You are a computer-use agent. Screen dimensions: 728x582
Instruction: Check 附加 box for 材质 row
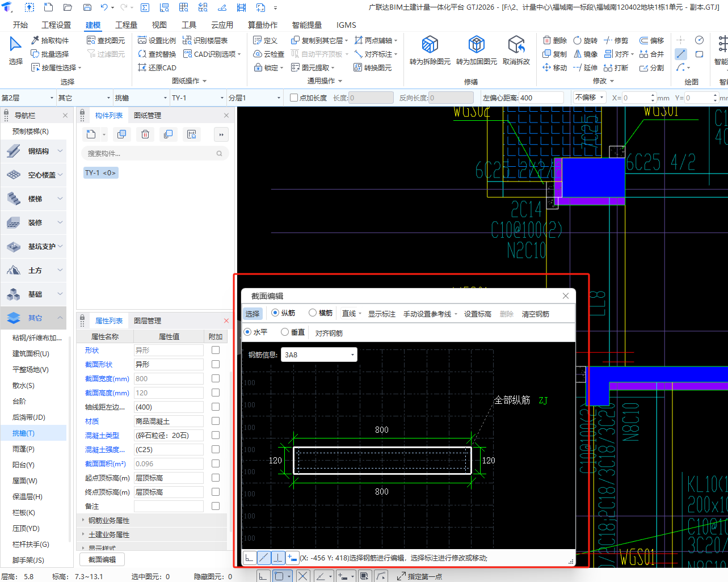[x=216, y=421]
